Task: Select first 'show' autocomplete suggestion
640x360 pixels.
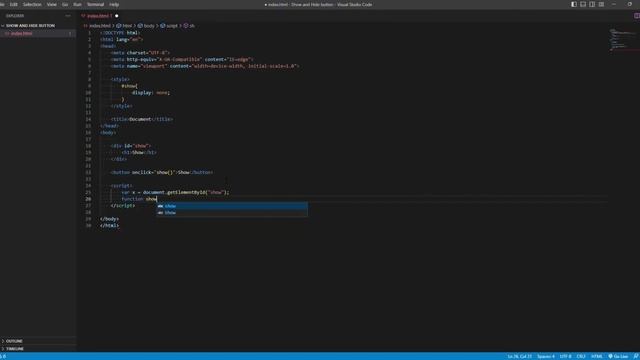Action: coord(232,206)
